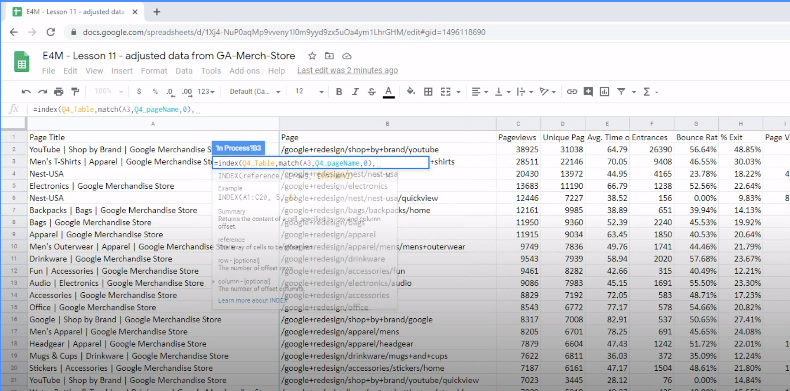Screen dimensions: 790x391
Task: Open the Data menu
Action: (x=184, y=71)
